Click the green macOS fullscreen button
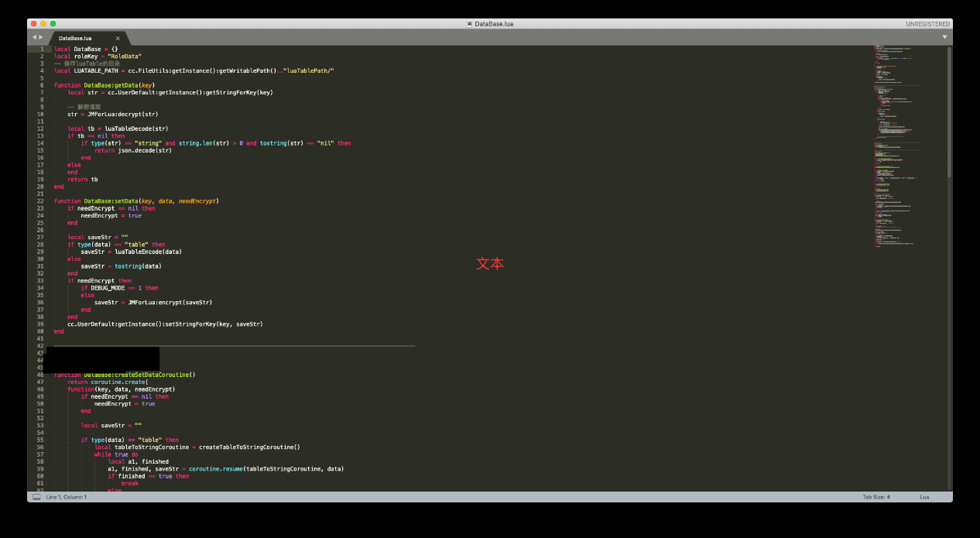This screenshot has height=538, width=980. (x=53, y=24)
